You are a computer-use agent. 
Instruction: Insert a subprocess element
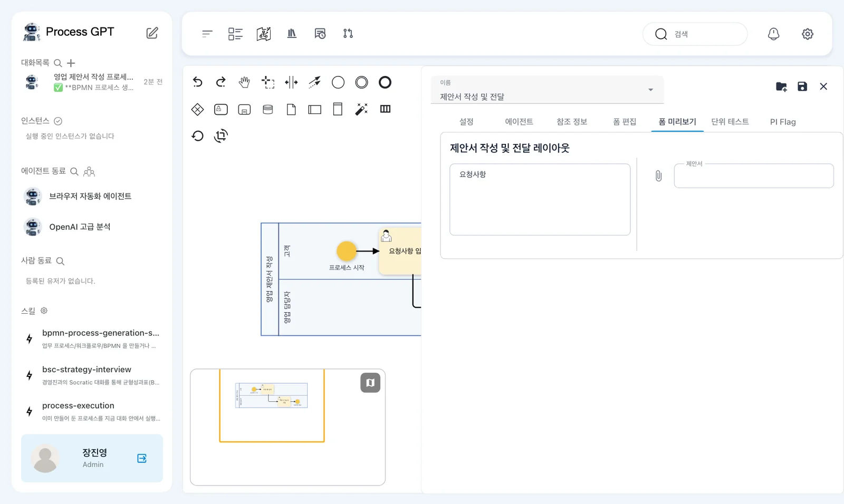pyautogui.click(x=244, y=109)
